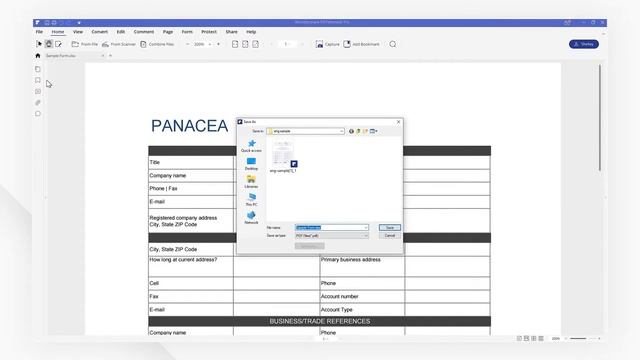Open the search side panel icon
This screenshot has height=360, width=640.
pos(38,114)
